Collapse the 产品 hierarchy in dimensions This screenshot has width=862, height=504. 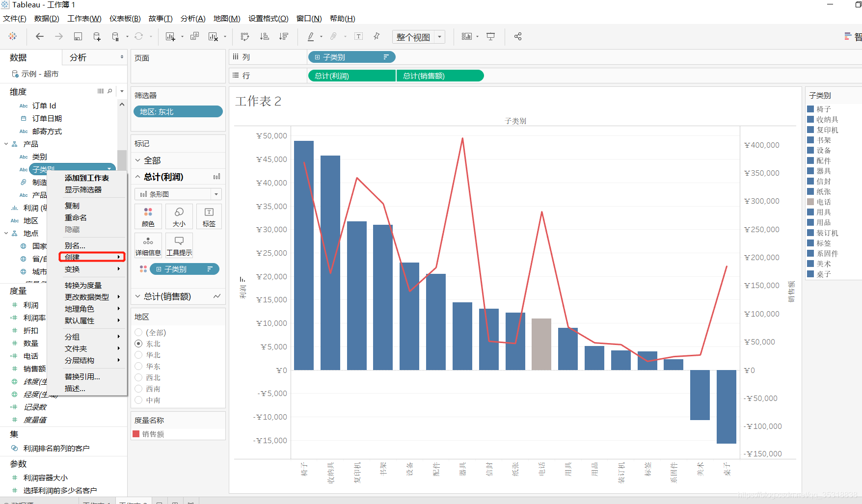(x=6, y=144)
